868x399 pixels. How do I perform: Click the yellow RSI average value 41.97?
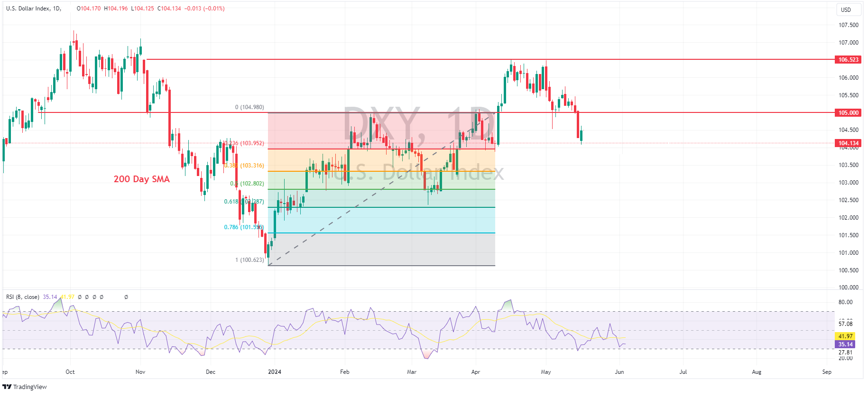point(68,297)
